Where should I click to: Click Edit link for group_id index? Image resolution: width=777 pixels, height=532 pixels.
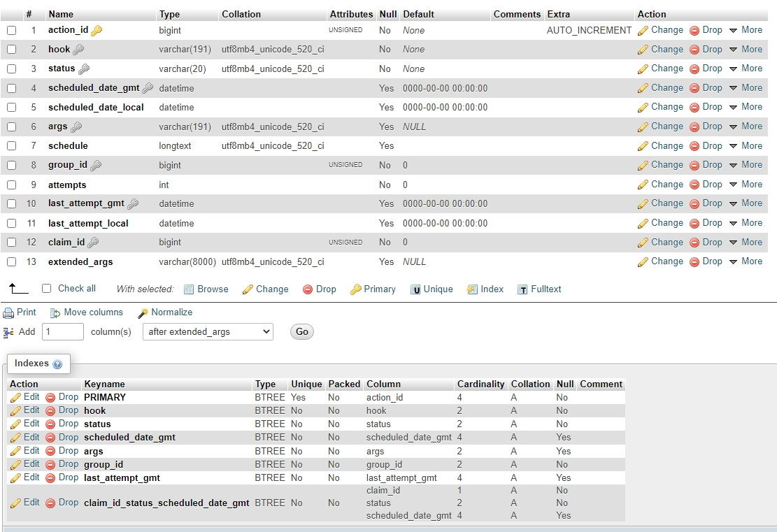pos(31,464)
